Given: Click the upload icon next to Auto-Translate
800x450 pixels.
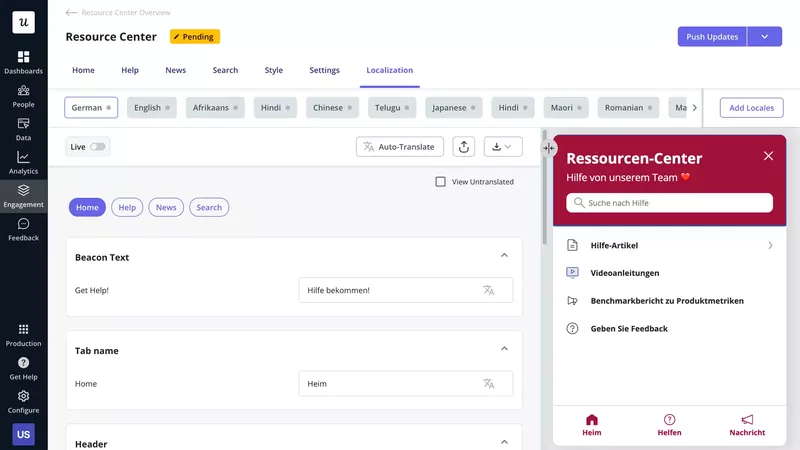Looking at the screenshot, I should [464, 147].
